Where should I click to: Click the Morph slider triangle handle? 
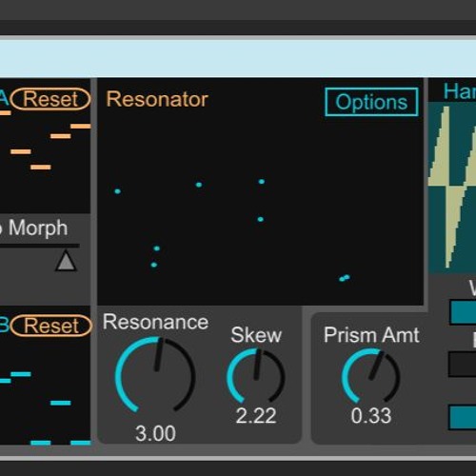[x=66, y=261]
